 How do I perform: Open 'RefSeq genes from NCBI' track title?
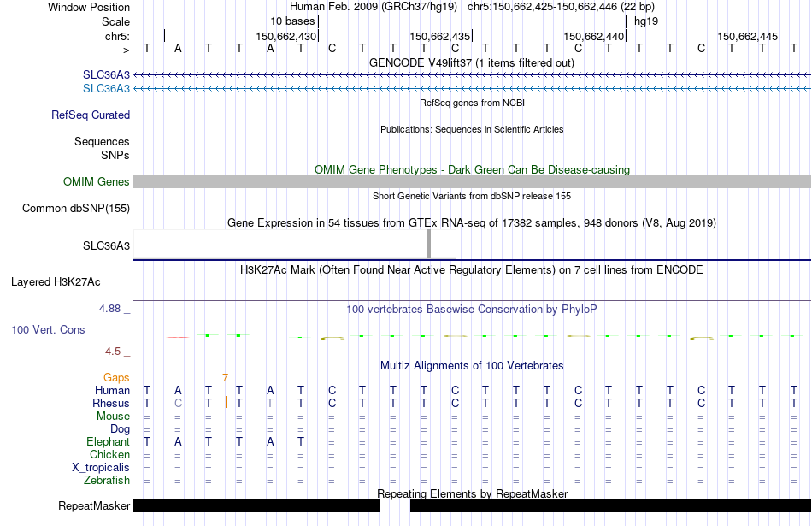click(472, 103)
